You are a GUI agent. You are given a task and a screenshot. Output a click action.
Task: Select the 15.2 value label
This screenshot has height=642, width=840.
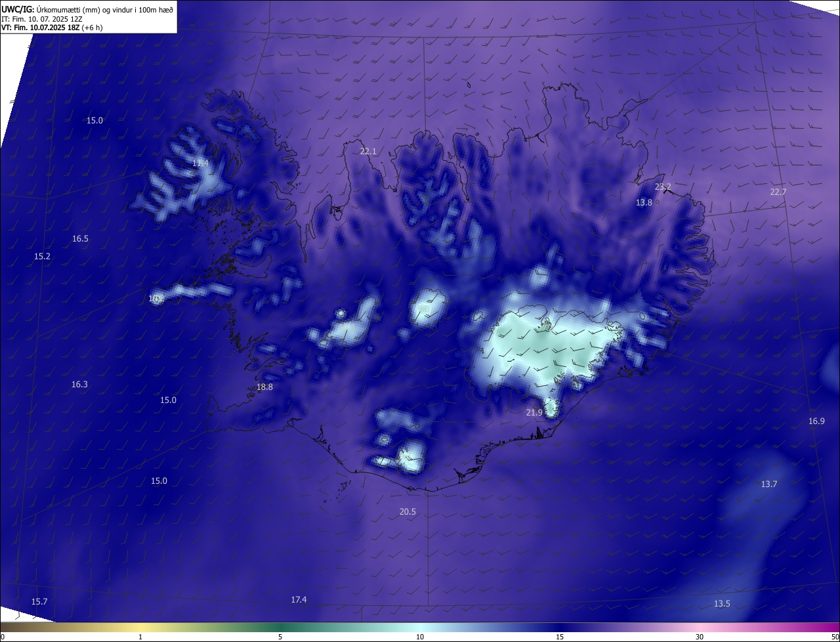coord(42,256)
